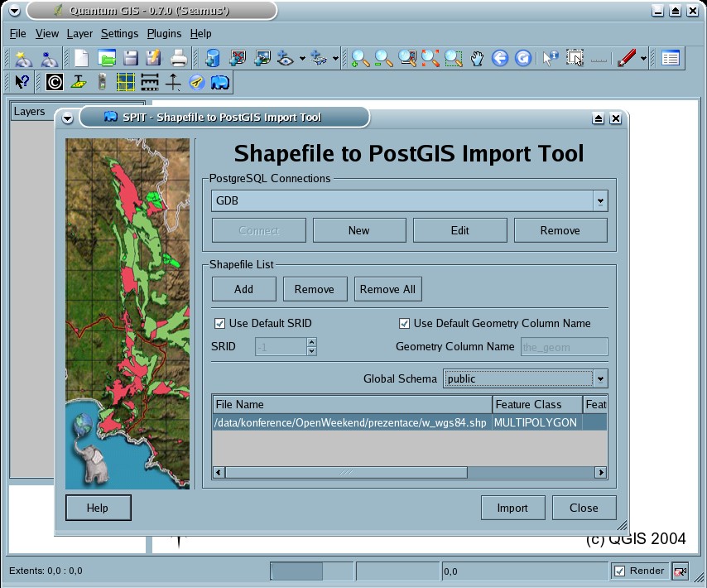Click the Graticule Creator grid icon
Image resolution: width=707 pixels, height=588 pixels.
pos(126,82)
